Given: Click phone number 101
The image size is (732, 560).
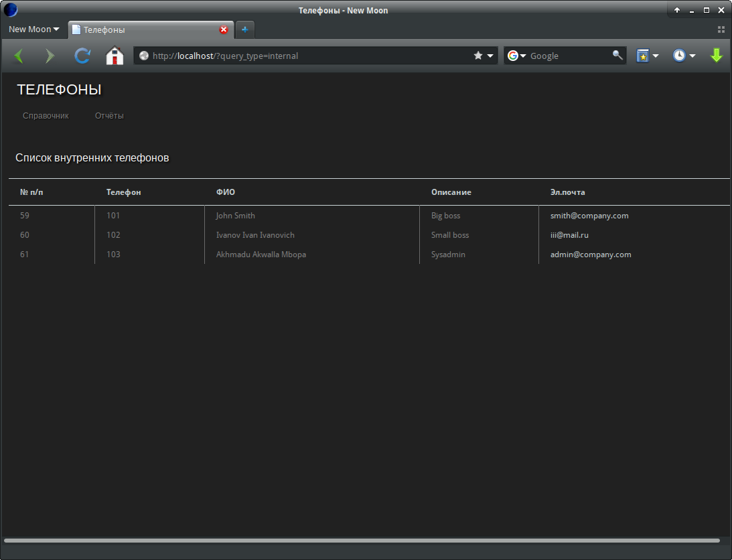Looking at the screenshot, I should coord(113,215).
